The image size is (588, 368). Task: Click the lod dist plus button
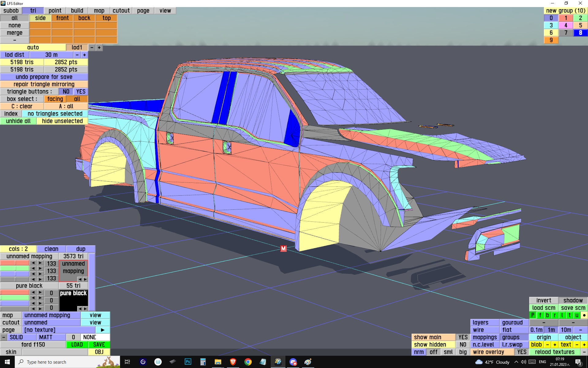point(84,55)
